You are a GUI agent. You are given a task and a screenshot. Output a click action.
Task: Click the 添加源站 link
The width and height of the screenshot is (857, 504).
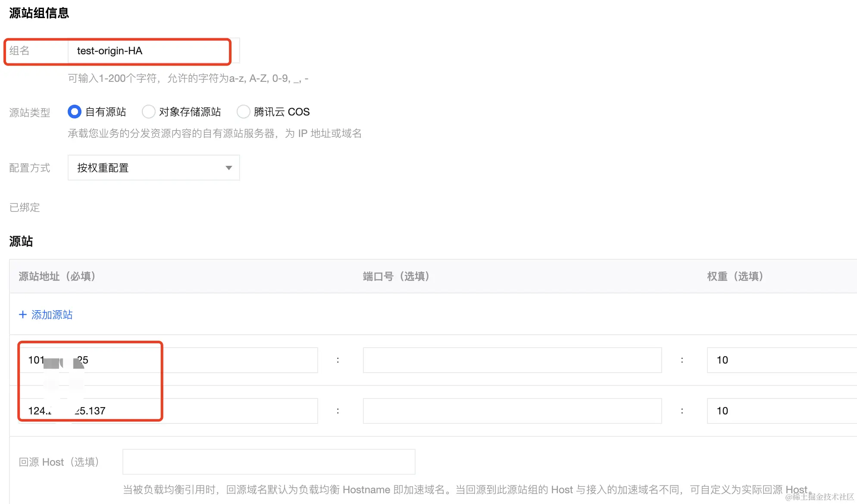coord(52,315)
